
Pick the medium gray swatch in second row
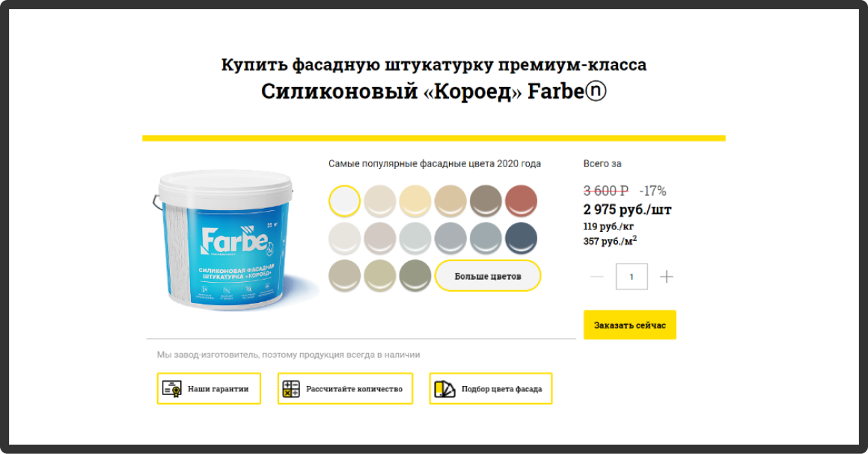(450, 238)
